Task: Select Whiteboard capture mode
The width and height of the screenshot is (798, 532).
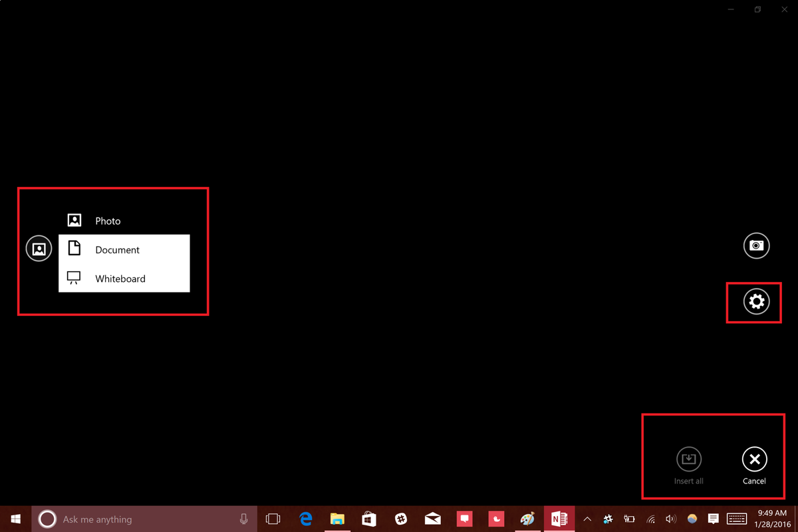Action: 120,278
